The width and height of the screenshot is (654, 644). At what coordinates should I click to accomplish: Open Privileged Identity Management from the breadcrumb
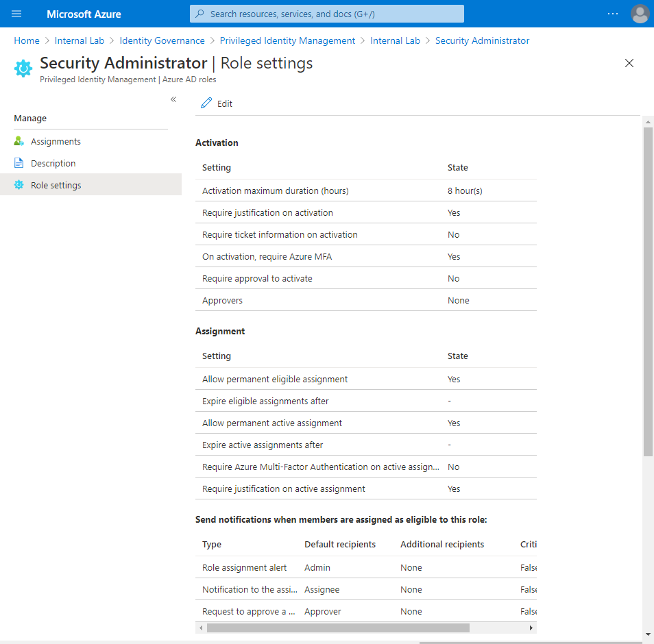tap(287, 40)
